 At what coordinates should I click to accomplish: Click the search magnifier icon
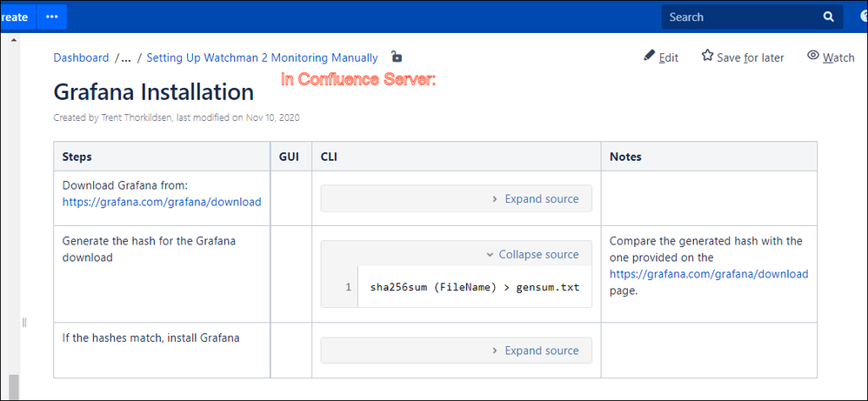point(828,17)
